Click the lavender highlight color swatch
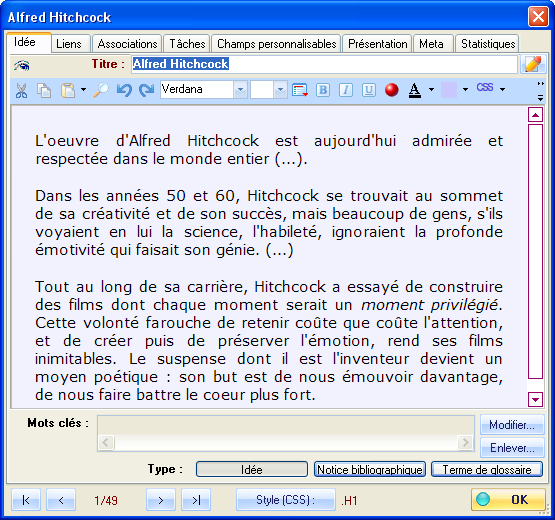 click(449, 90)
